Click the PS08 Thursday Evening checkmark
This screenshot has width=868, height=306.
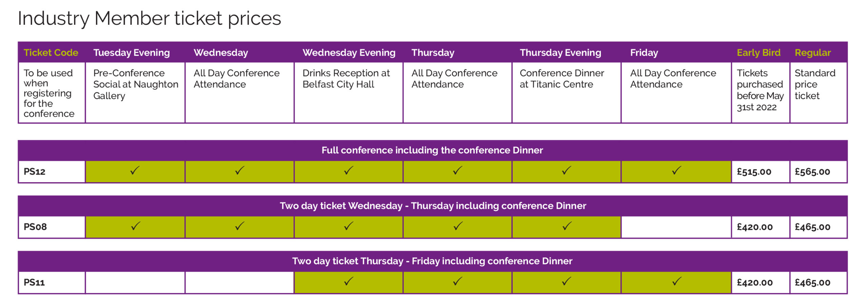tap(567, 226)
